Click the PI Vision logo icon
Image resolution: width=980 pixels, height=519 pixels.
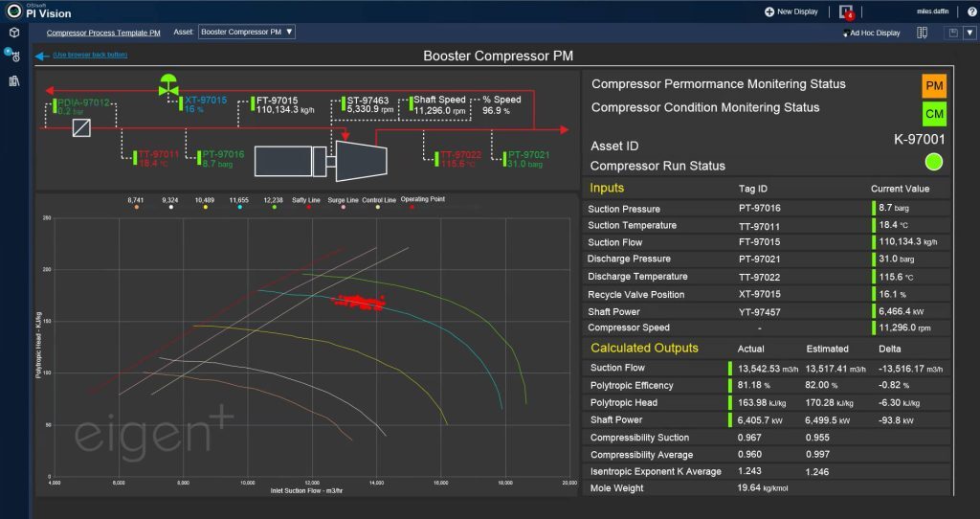coord(13,10)
